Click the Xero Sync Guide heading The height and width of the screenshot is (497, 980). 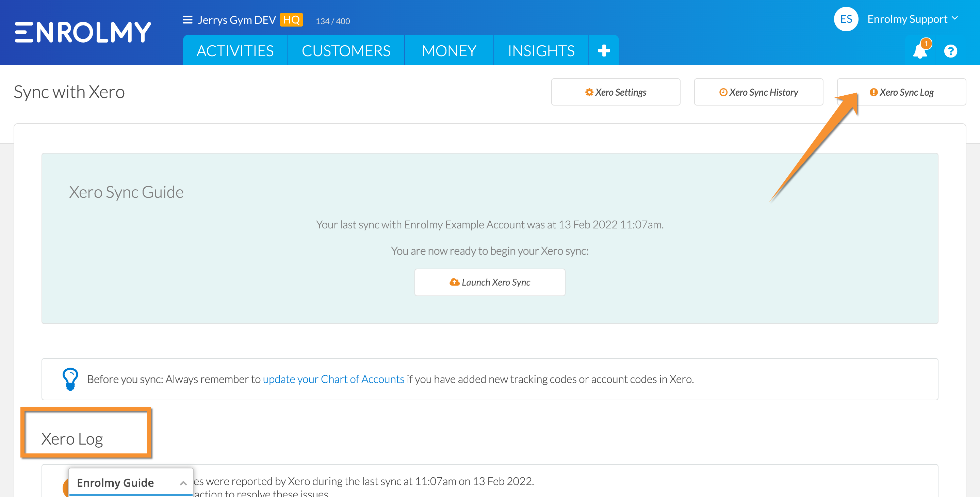[x=126, y=192]
